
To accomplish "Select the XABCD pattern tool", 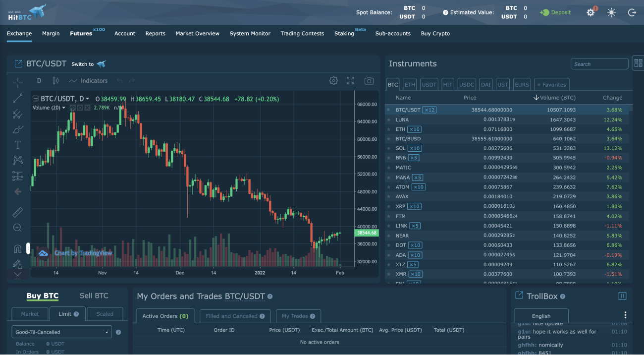I will [x=18, y=160].
